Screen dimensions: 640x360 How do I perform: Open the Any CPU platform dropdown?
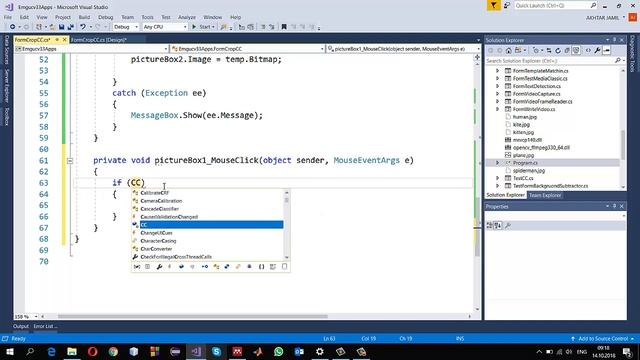point(164,27)
